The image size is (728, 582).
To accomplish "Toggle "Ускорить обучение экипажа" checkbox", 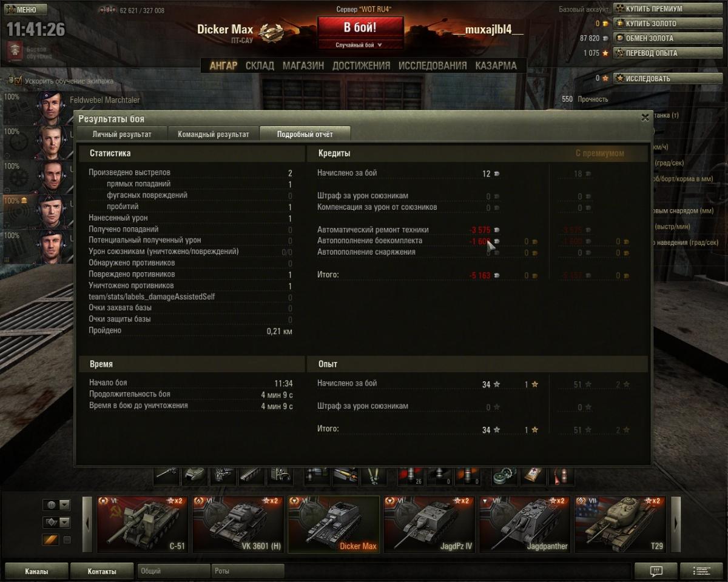I will pyautogui.click(x=18, y=81).
